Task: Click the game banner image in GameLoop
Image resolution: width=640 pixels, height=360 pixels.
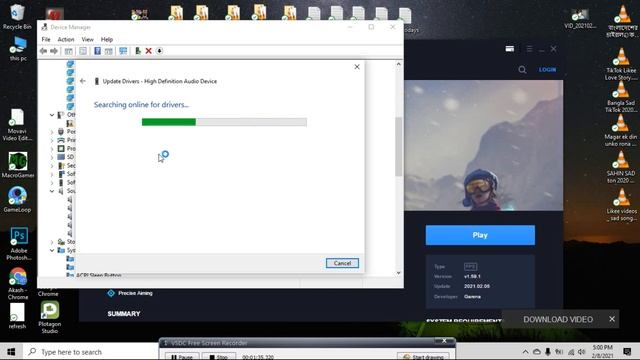Action: 484,145
